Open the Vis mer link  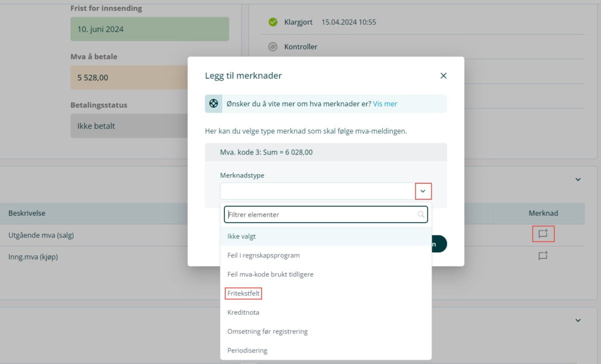tap(385, 104)
